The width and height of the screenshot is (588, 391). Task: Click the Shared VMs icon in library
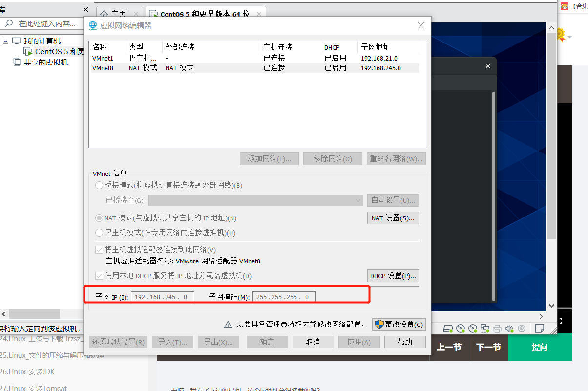[x=17, y=62]
